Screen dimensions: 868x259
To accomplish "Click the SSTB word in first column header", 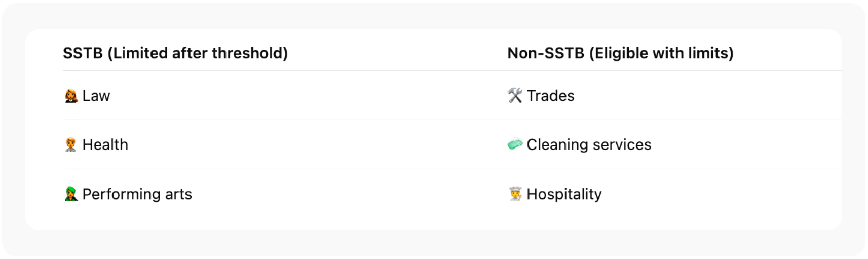I will coord(83,53).
